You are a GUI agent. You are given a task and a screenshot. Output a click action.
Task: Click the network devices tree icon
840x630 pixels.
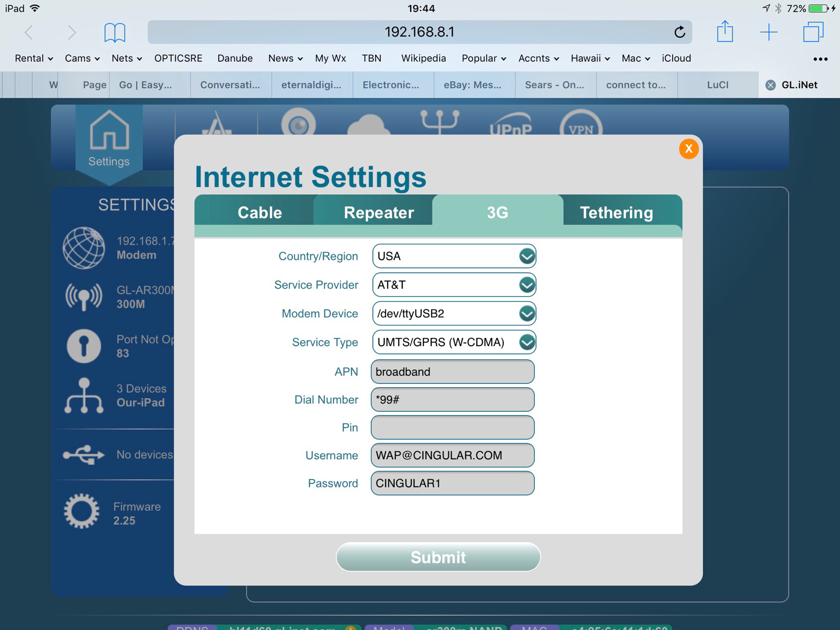pyautogui.click(x=84, y=395)
